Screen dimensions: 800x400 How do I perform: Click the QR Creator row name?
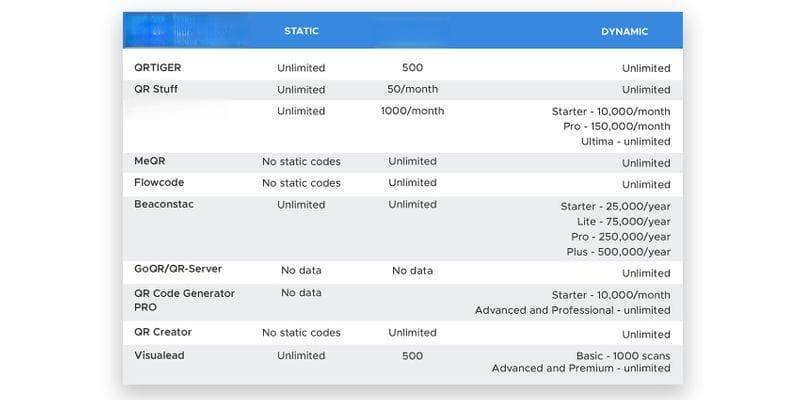pyautogui.click(x=163, y=332)
